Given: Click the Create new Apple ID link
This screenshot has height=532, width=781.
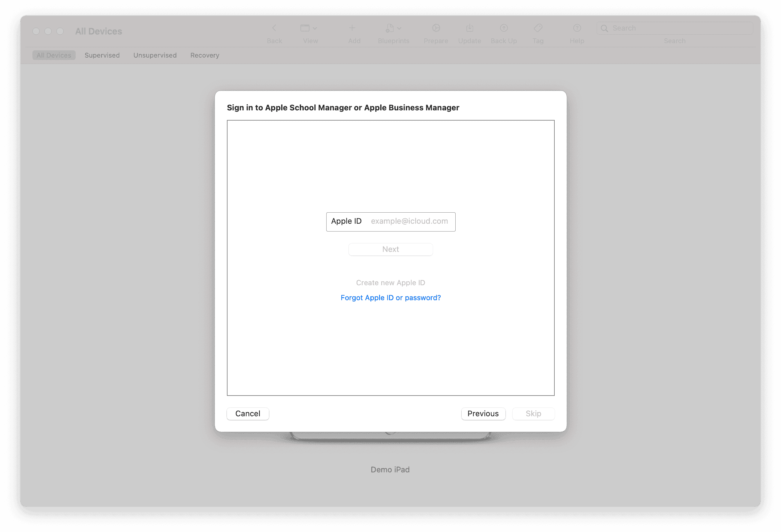Looking at the screenshot, I should click(390, 282).
